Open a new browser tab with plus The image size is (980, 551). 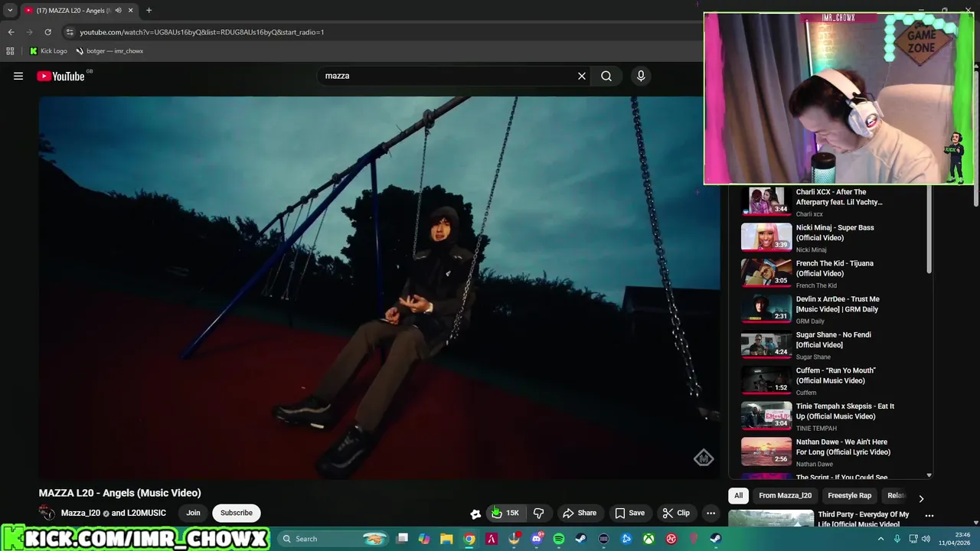click(x=149, y=11)
